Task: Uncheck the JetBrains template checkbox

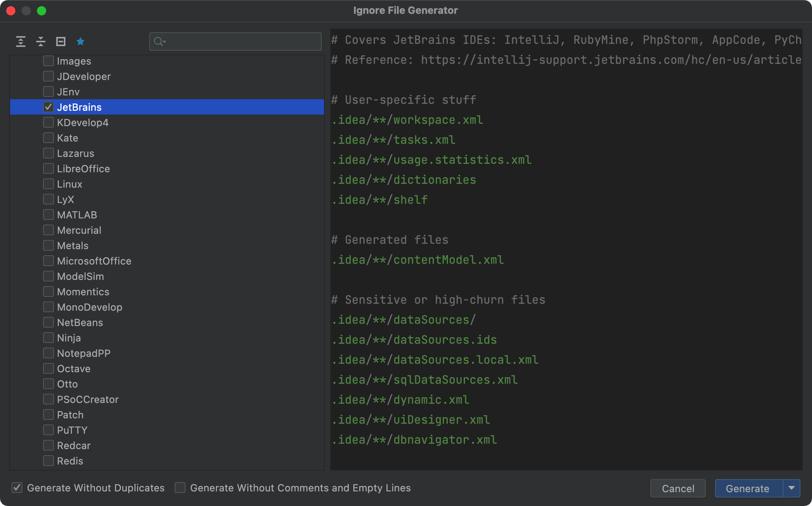Action: 48,107
